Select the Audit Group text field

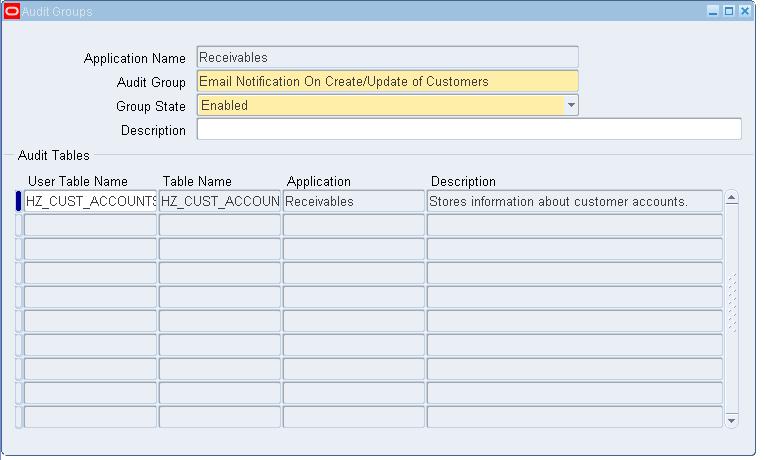[387, 81]
